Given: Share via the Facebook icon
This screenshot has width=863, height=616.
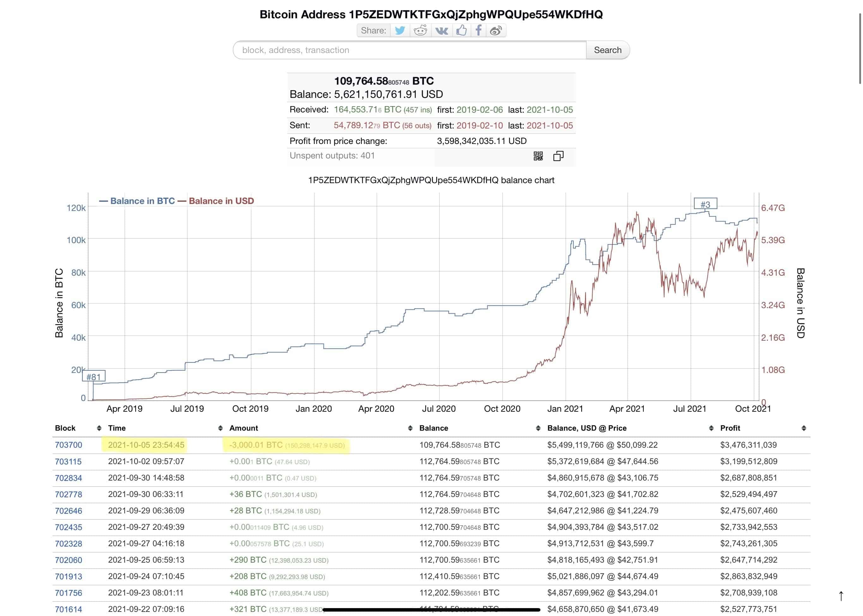Looking at the screenshot, I should [479, 30].
